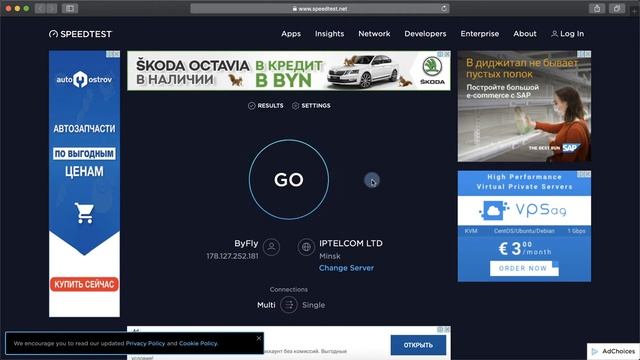Reload the page
The width and height of the screenshot is (640, 360).
point(444,9)
